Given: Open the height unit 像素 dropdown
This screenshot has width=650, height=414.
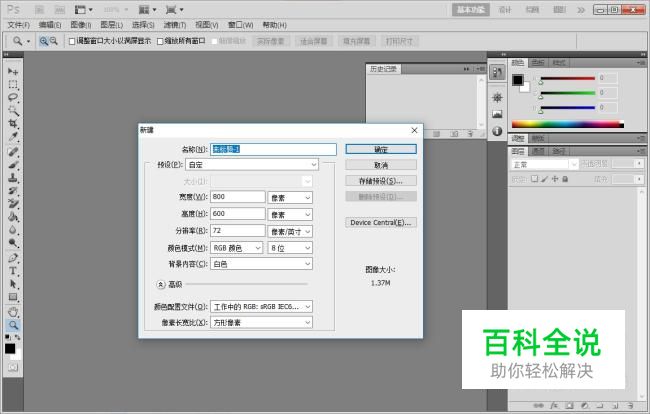Looking at the screenshot, I should pyautogui.click(x=290, y=214).
